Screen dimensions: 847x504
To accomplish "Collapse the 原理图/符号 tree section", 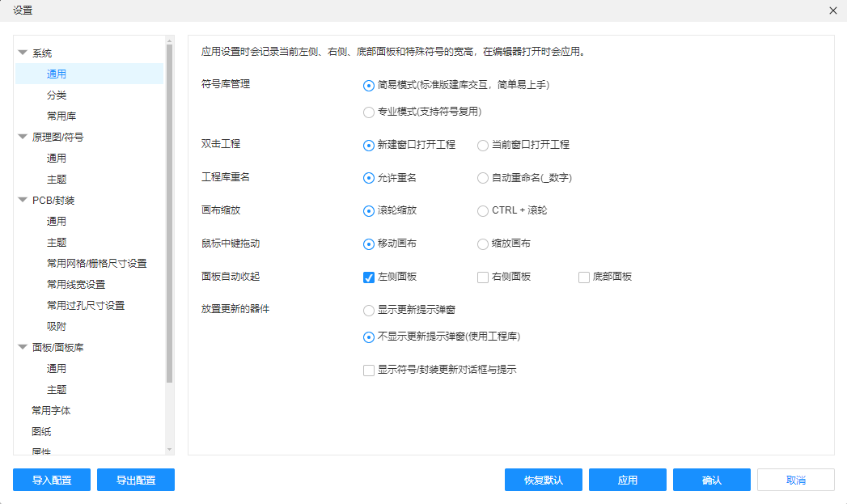I will point(23,137).
